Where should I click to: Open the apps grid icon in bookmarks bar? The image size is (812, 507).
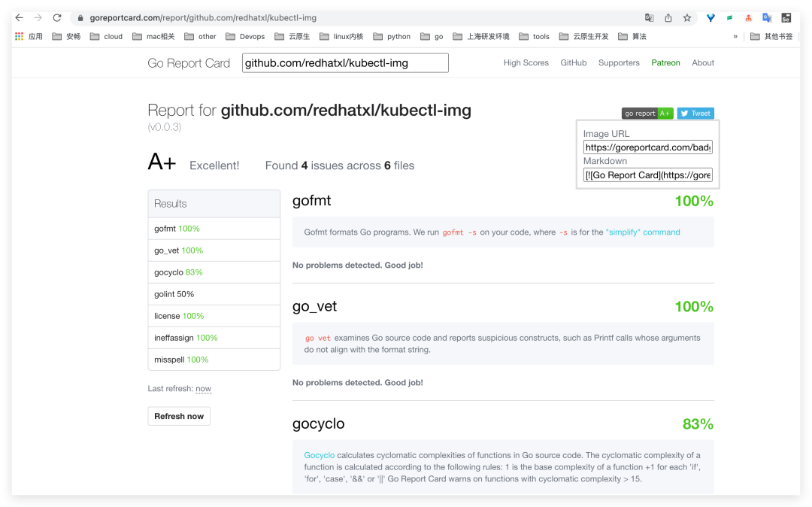(x=19, y=36)
